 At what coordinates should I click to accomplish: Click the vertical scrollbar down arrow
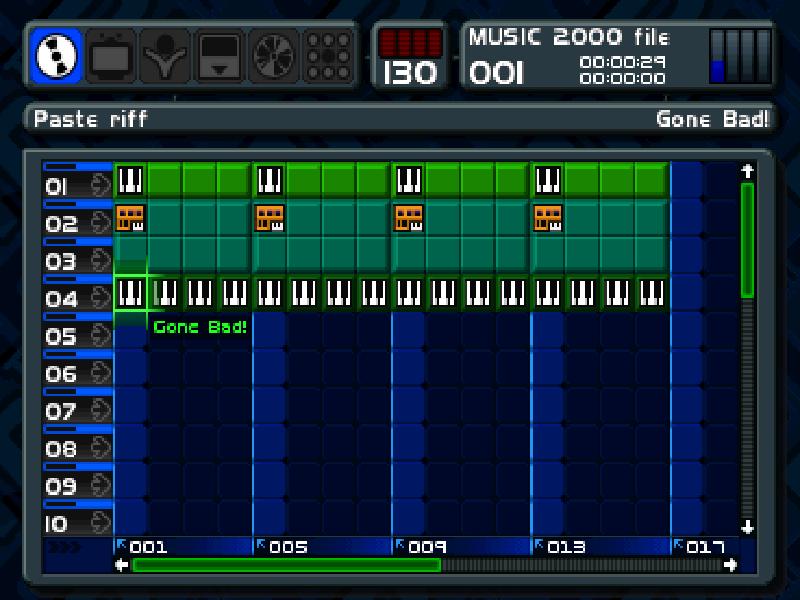pyautogui.click(x=747, y=527)
